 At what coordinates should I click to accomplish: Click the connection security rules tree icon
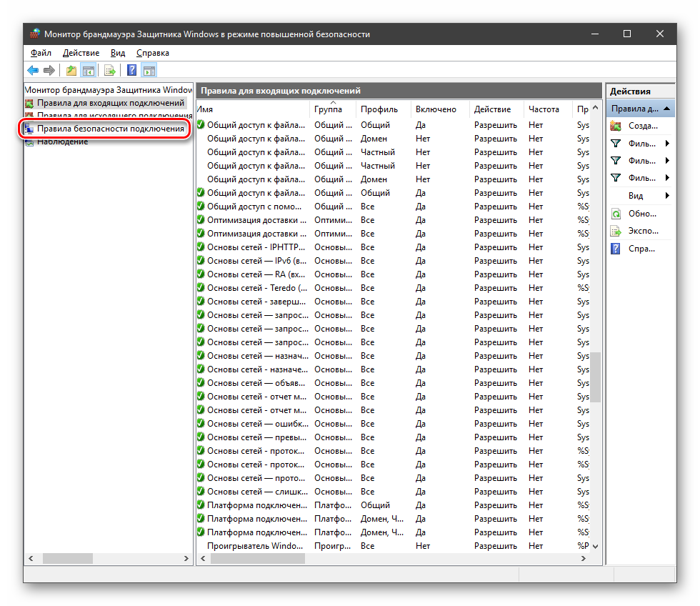[x=29, y=129]
